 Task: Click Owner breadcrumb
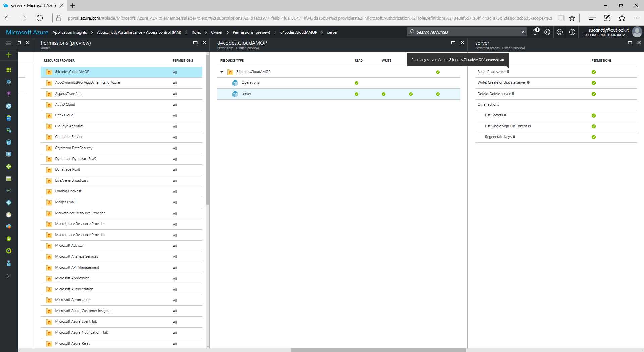click(217, 32)
